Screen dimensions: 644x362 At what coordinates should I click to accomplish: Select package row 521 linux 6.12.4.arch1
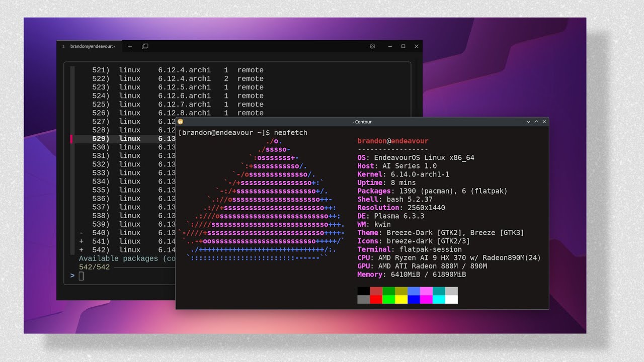[176, 70]
